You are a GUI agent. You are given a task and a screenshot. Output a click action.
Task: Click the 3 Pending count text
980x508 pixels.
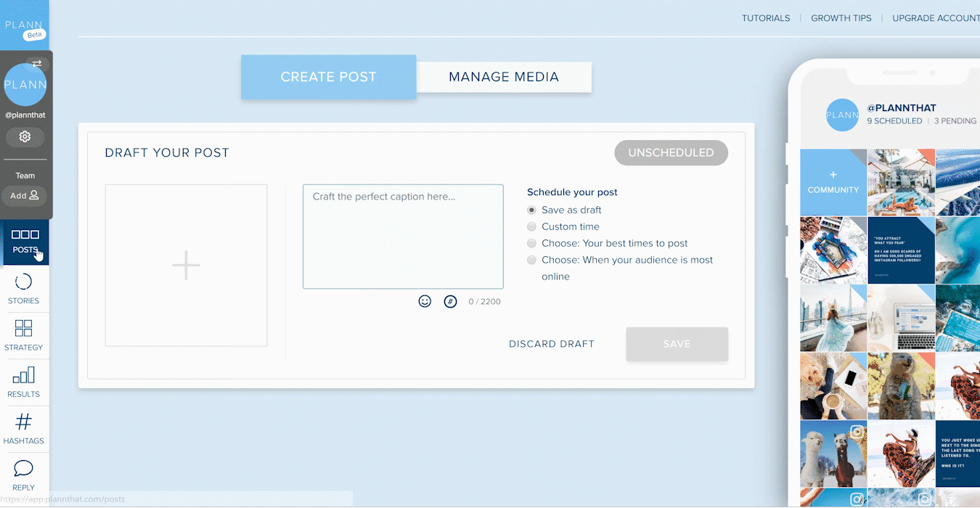click(x=955, y=121)
